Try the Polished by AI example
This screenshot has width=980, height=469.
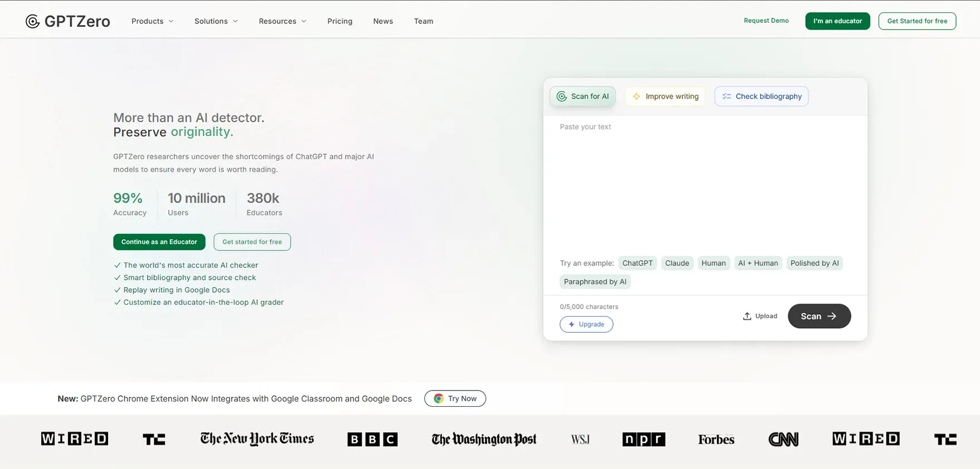[x=815, y=263]
